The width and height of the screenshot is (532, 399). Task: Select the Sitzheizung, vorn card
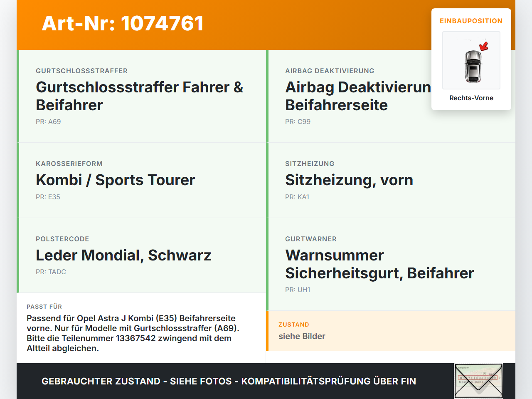(391, 180)
